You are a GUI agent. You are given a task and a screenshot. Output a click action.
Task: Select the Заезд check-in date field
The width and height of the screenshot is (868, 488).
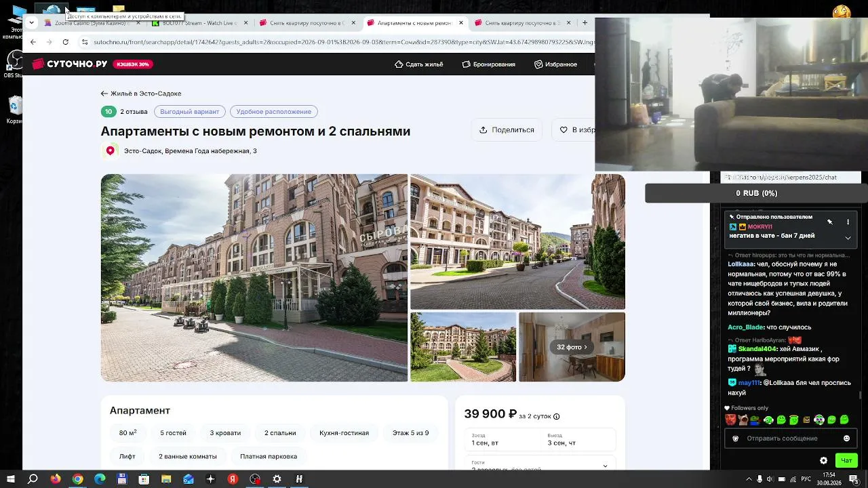tap(502, 439)
